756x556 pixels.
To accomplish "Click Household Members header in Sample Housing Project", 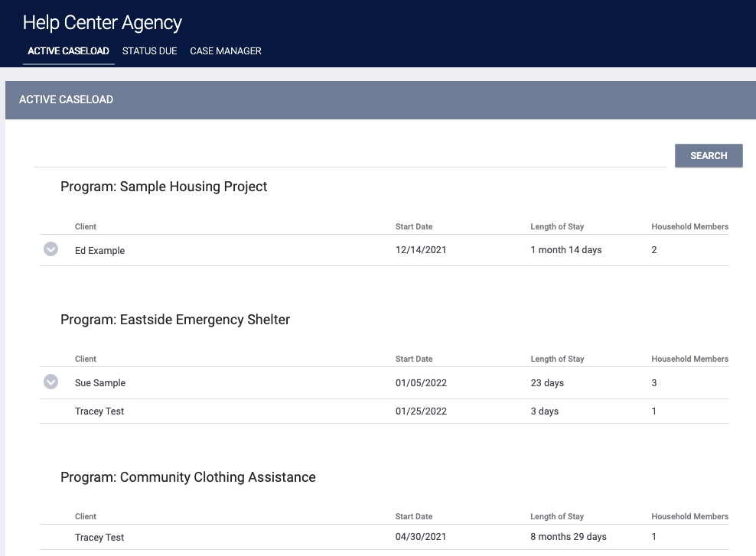I will click(x=689, y=226).
